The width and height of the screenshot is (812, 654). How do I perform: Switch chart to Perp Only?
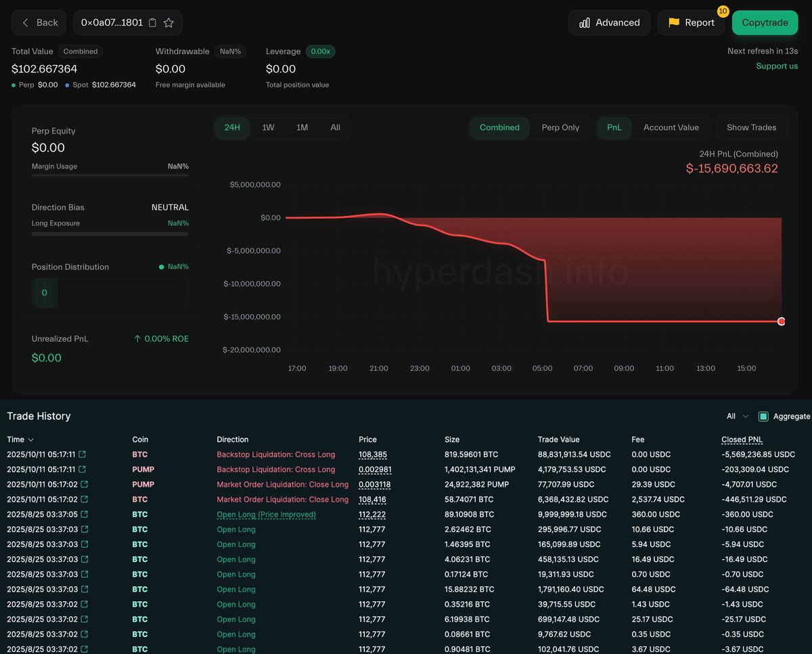pos(560,127)
